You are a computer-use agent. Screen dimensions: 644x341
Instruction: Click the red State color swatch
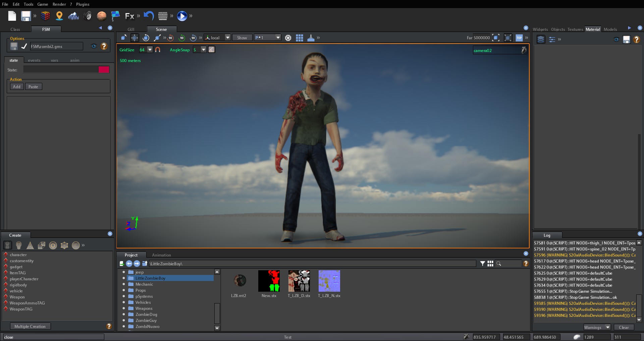(x=104, y=69)
